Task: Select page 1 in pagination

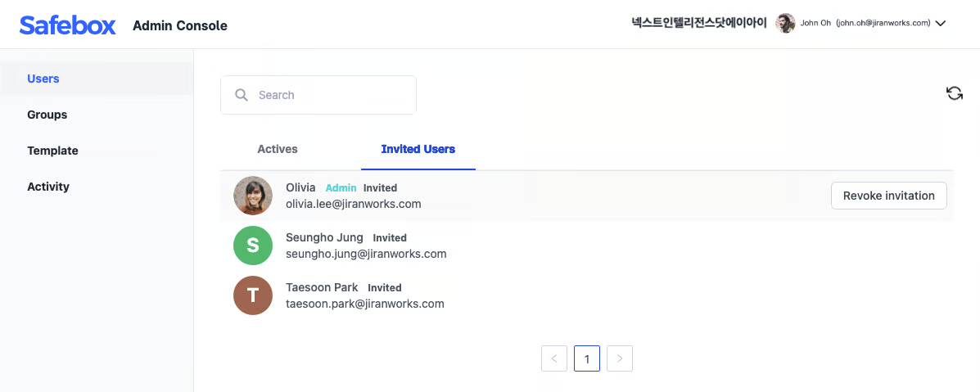Action: point(587,358)
